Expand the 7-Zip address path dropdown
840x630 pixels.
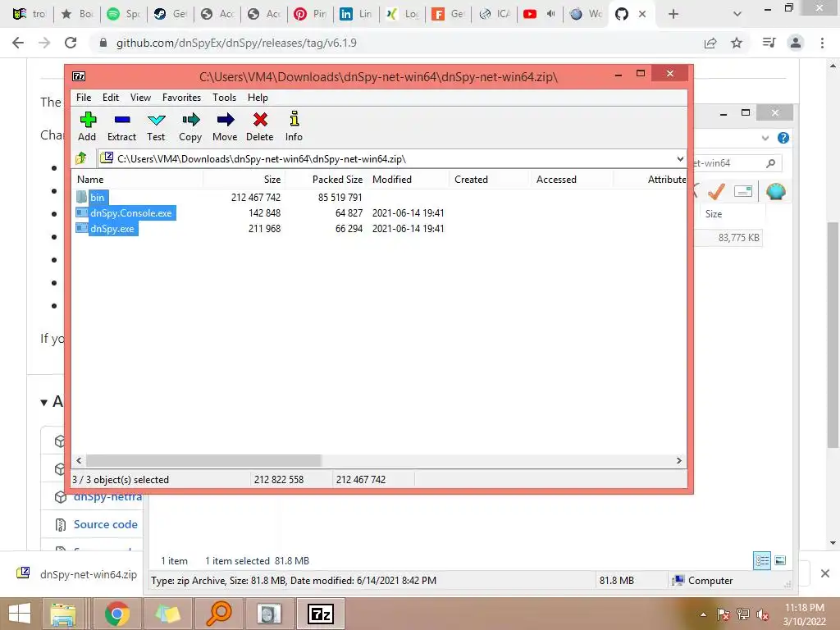coord(680,158)
